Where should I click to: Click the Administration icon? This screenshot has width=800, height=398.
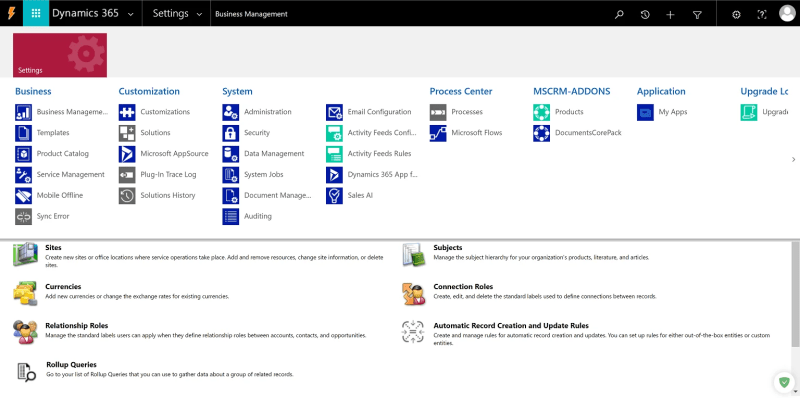231,112
